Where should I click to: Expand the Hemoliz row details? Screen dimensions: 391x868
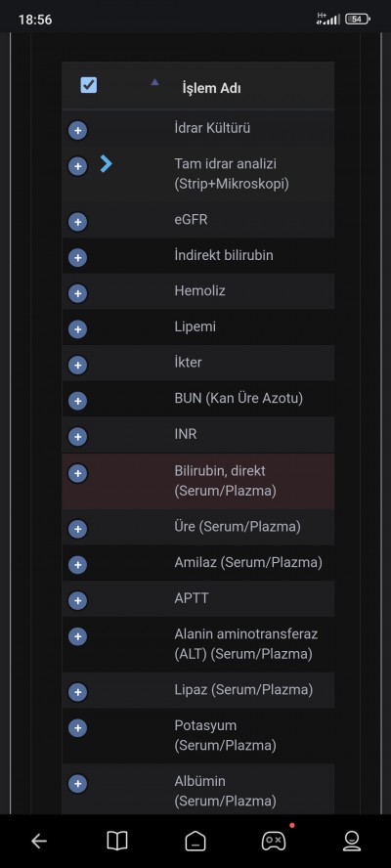coord(77,293)
